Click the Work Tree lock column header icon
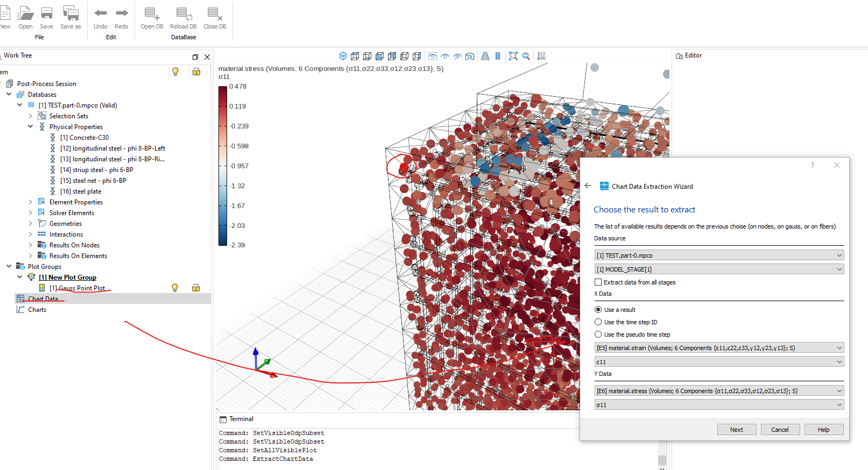Screen dimensions: 868x470 click(196, 72)
